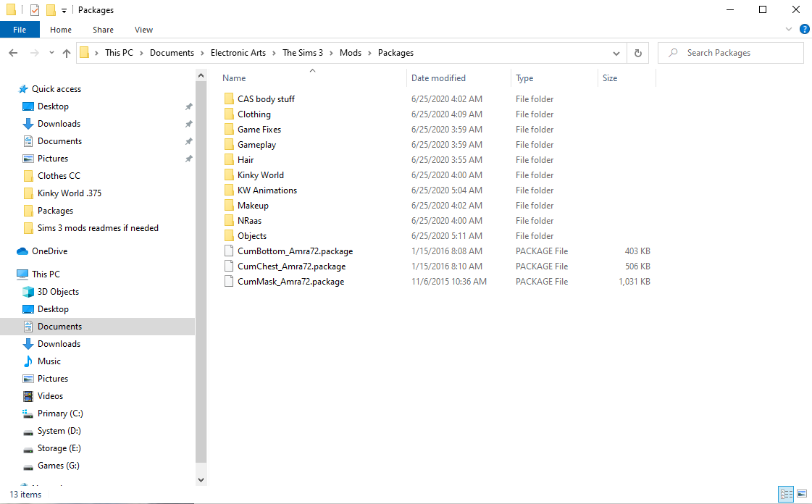This screenshot has height=504, width=812.
Task: Open Clothes CC folder in sidebar
Action: (59, 176)
